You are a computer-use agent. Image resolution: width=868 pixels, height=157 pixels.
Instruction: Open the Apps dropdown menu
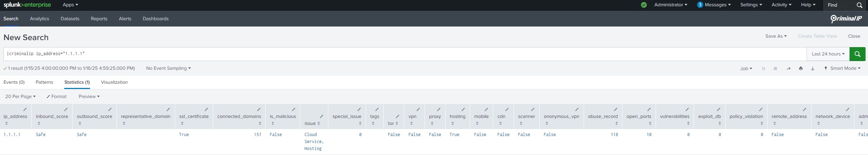pos(70,5)
